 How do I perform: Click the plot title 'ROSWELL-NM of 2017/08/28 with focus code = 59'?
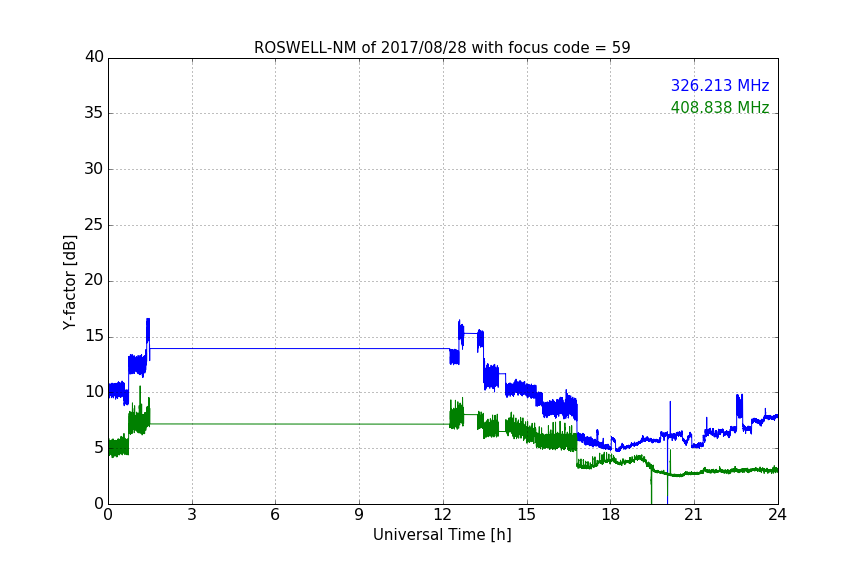click(442, 48)
